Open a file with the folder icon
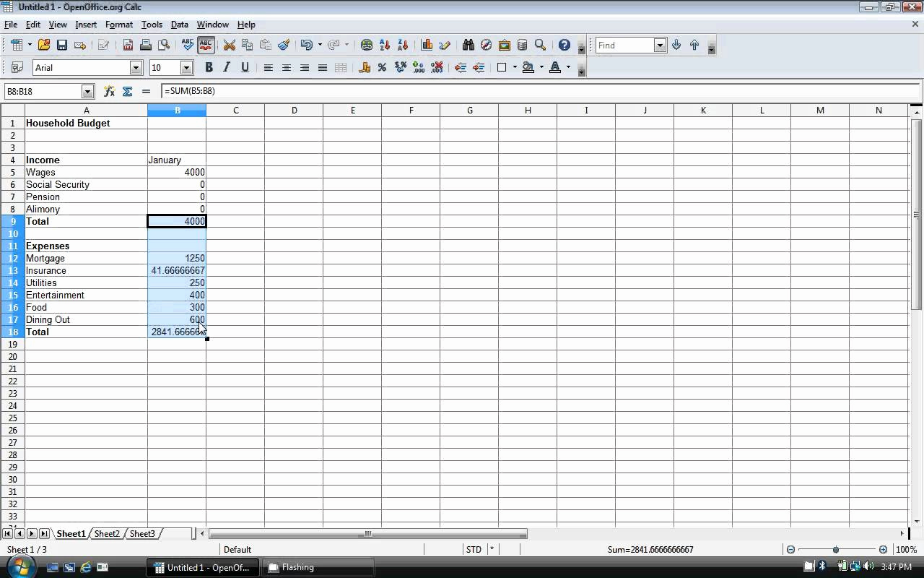 pyautogui.click(x=44, y=45)
